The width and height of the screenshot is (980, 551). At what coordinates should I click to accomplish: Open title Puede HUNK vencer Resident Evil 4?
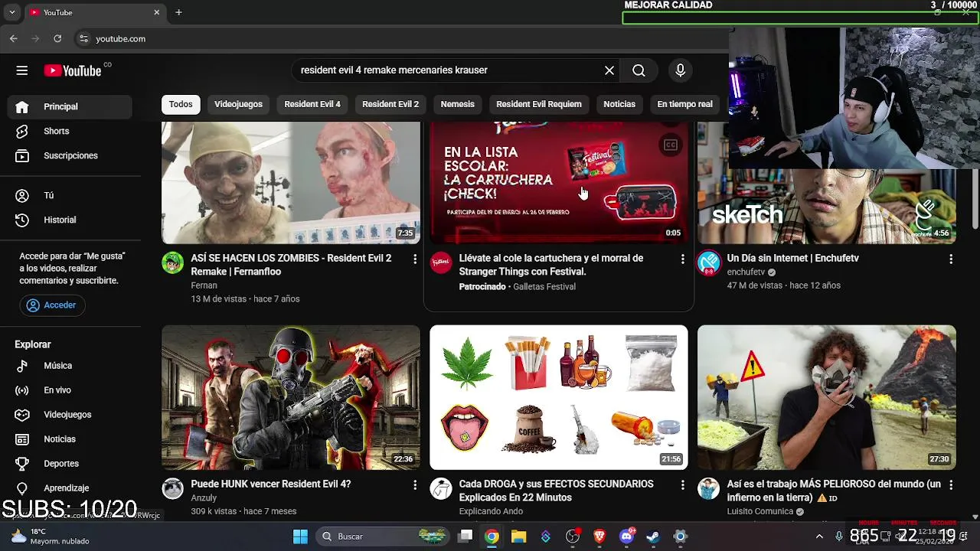point(270,484)
